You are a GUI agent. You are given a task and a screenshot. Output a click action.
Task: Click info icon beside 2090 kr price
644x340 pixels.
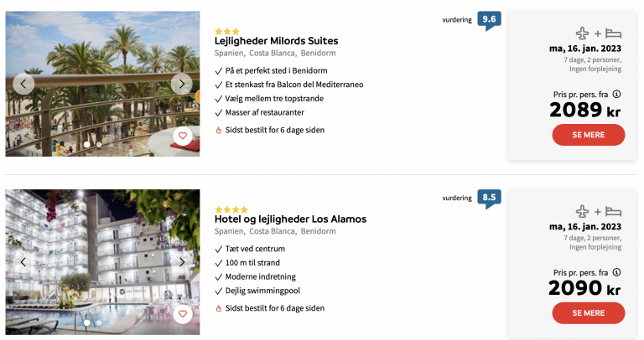tap(616, 273)
